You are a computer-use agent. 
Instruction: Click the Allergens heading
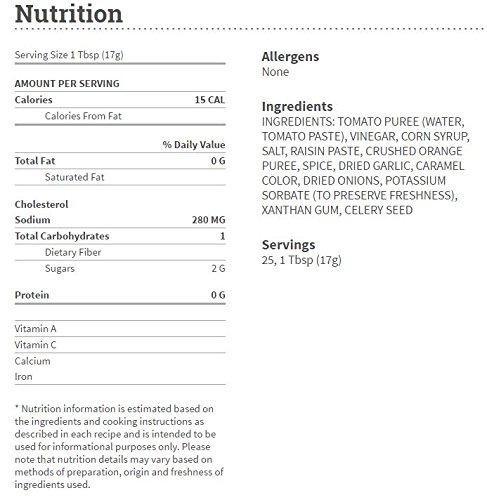(x=290, y=57)
